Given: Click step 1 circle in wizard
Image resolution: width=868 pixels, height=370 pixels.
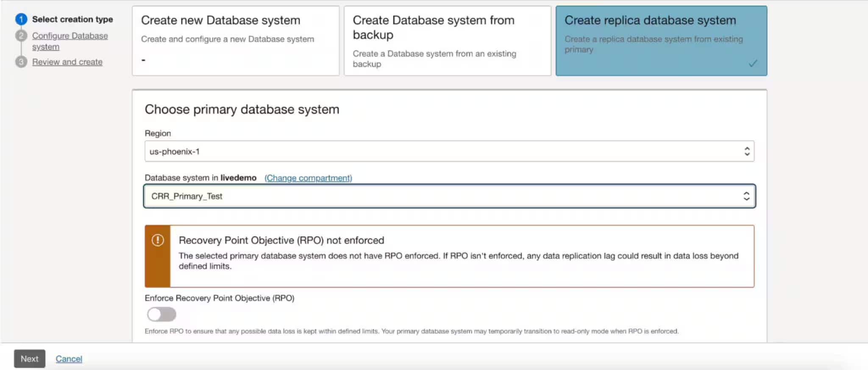Looking at the screenshot, I should click(21, 19).
